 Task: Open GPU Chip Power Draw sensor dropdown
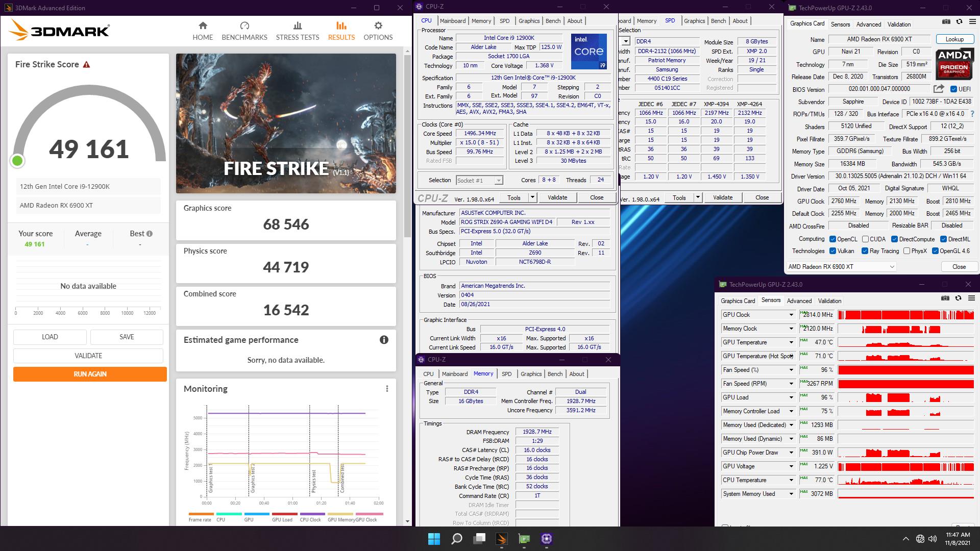pos(791,453)
